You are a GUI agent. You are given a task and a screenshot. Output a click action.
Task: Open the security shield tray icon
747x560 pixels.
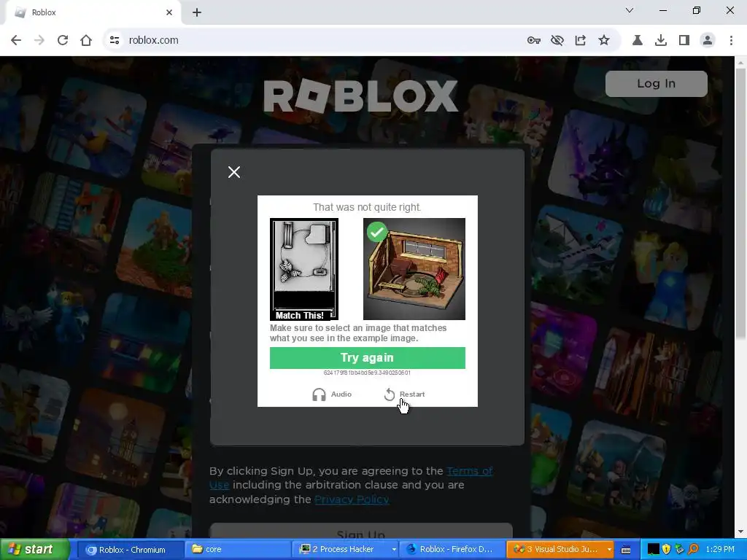[667, 550]
